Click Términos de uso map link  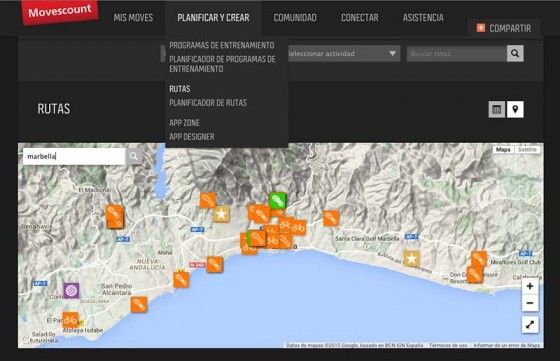[448, 345]
